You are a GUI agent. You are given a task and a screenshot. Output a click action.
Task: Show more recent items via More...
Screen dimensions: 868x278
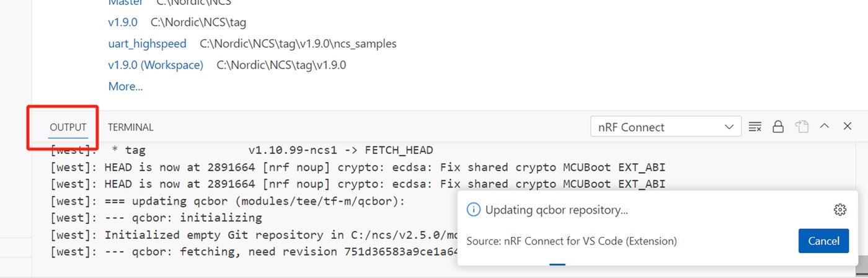[x=125, y=86]
